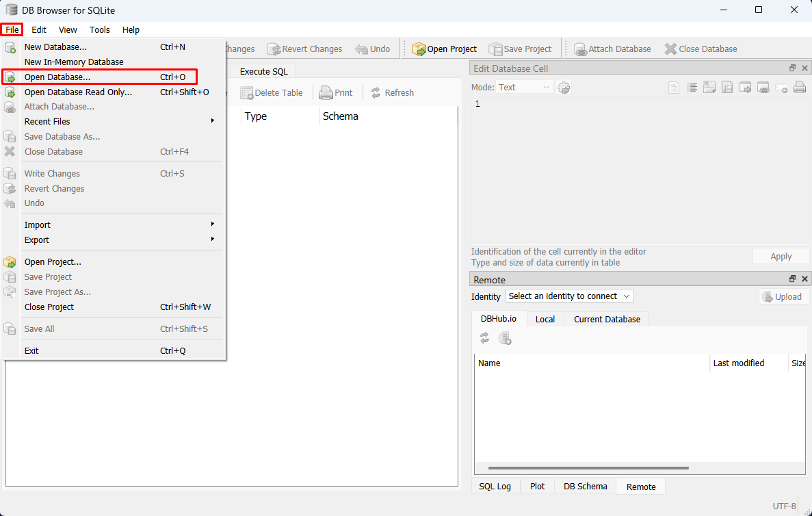Open the Mode dropdown in Edit Database Cell
The width and height of the screenshot is (812, 516).
click(524, 87)
